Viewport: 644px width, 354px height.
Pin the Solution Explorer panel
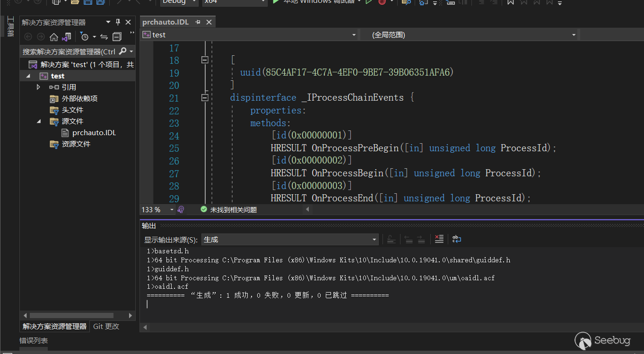[x=118, y=22]
